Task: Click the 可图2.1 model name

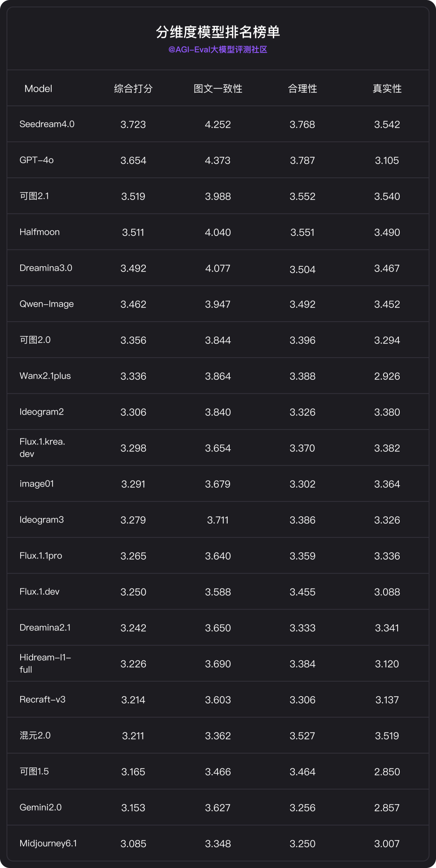Action: (x=34, y=196)
